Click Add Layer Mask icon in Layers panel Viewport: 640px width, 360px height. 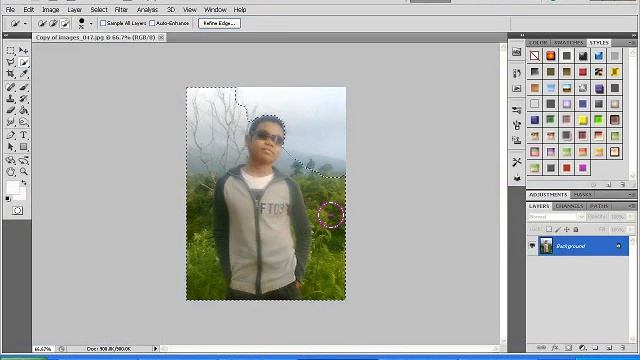[569, 348]
